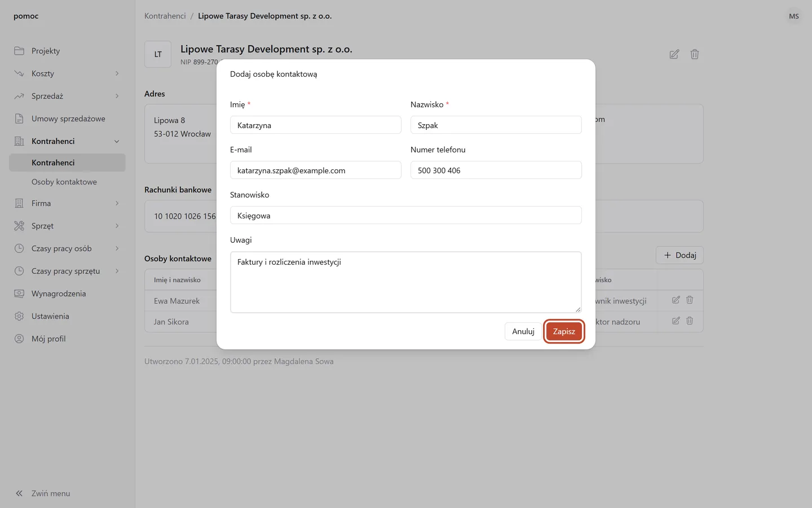
Task: Click the Uwagi notes textarea
Action: click(x=406, y=282)
